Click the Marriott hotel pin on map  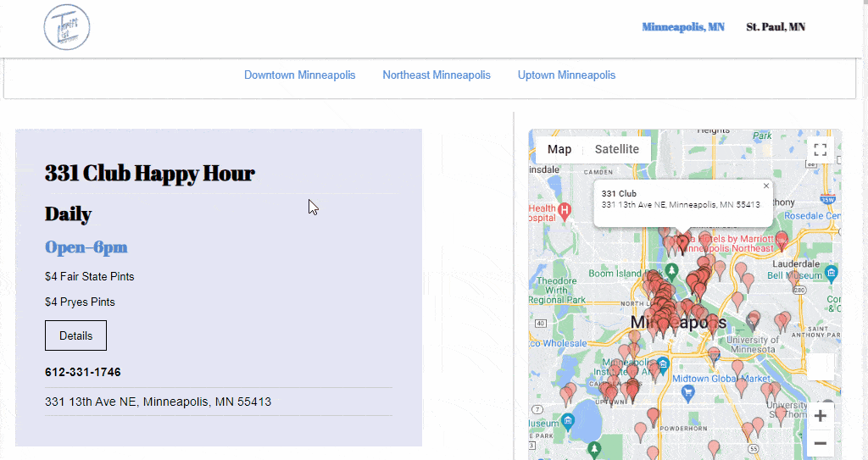tap(782, 239)
